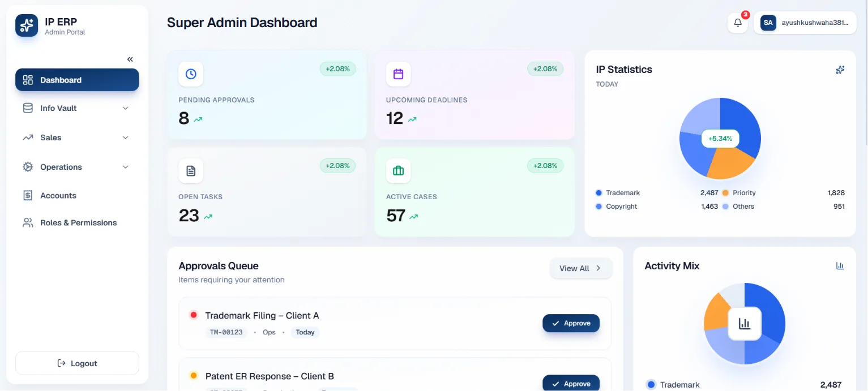This screenshot has height=391, width=868.
Task: Click the blue Trademark legend swatch in IP Statistics
Action: pyautogui.click(x=599, y=193)
